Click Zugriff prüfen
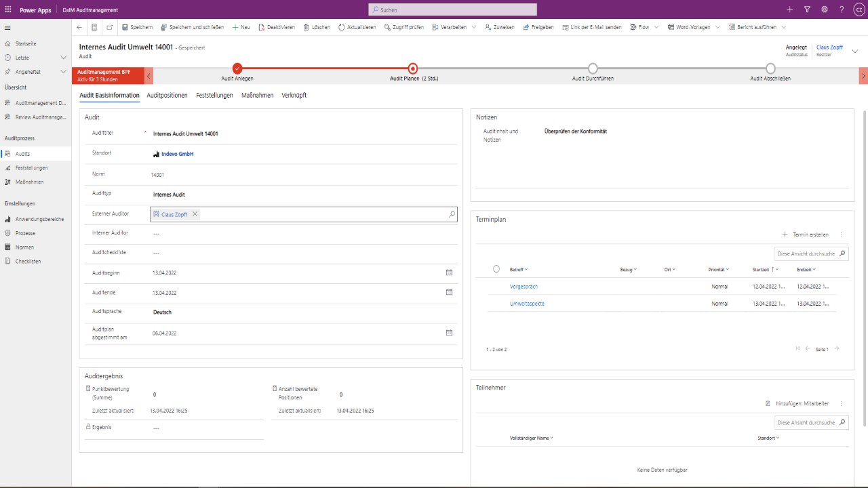This screenshot has width=868, height=488. [x=403, y=27]
